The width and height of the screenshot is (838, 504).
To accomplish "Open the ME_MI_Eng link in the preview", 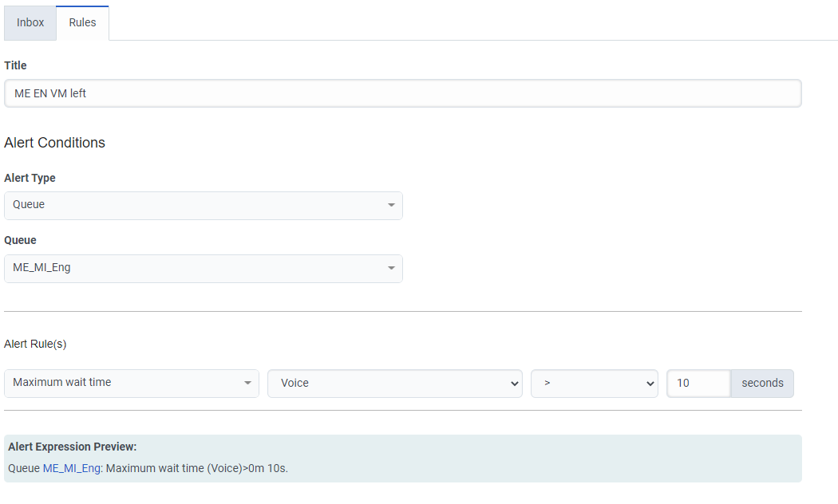I will (x=72, y=469).
